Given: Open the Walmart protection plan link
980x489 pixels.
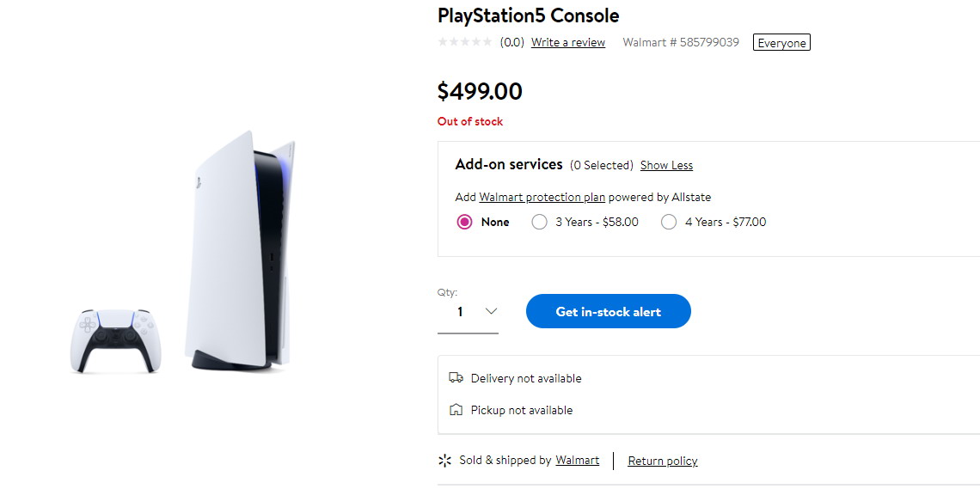Looking at the screenshot, I should click(542, 197).
